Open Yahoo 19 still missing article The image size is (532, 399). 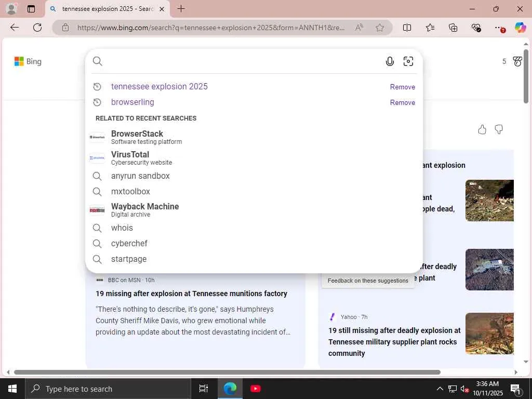pyautogui.click(x=394, y=342)
